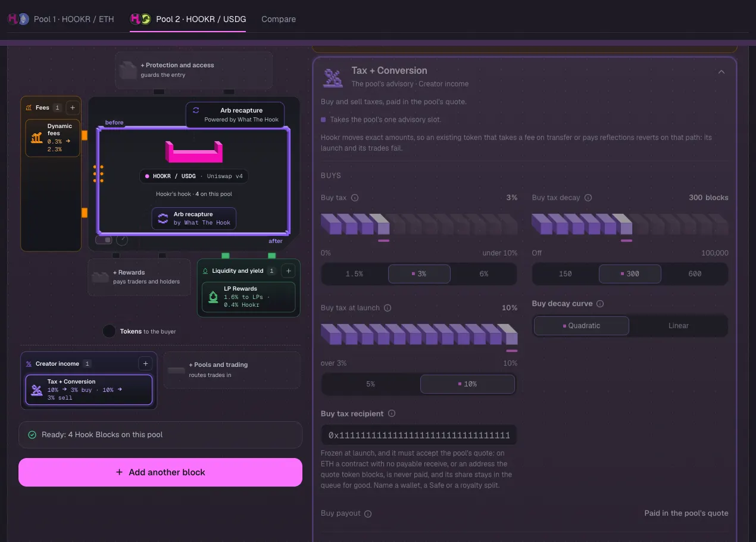Add a block to Creator income with plus
The image size is (756, 542).
(x=145, y=363)
